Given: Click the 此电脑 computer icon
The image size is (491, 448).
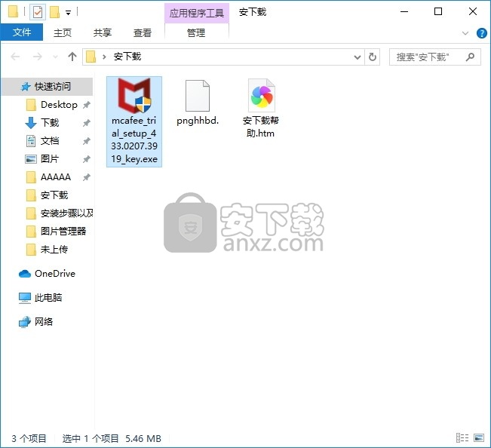Looking at the screenshot, I should (25, 298).
